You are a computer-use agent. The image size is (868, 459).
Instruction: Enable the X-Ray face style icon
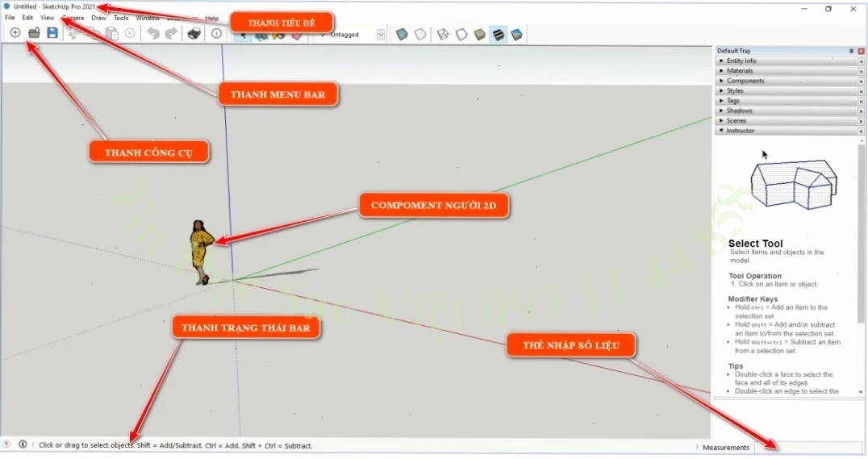point(402,35)
